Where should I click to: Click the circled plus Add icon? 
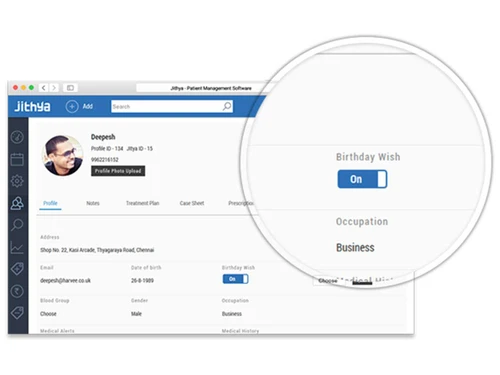[72, 107]
